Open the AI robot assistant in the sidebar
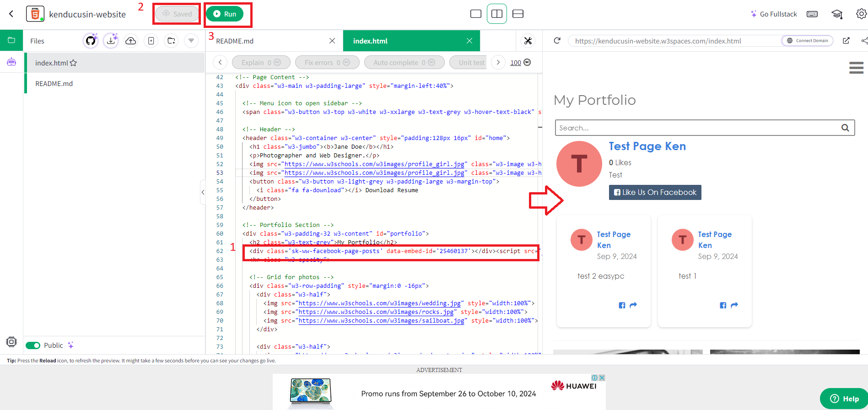 coord(11,62)
